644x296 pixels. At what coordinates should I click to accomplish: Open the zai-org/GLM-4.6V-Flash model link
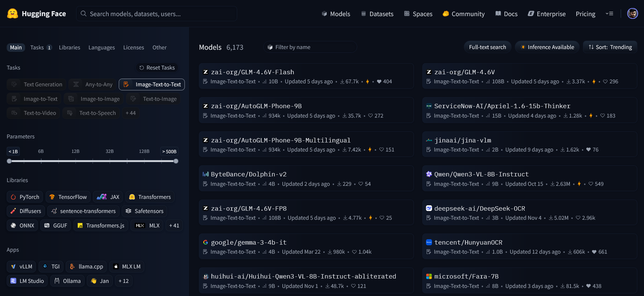point(252,72)
